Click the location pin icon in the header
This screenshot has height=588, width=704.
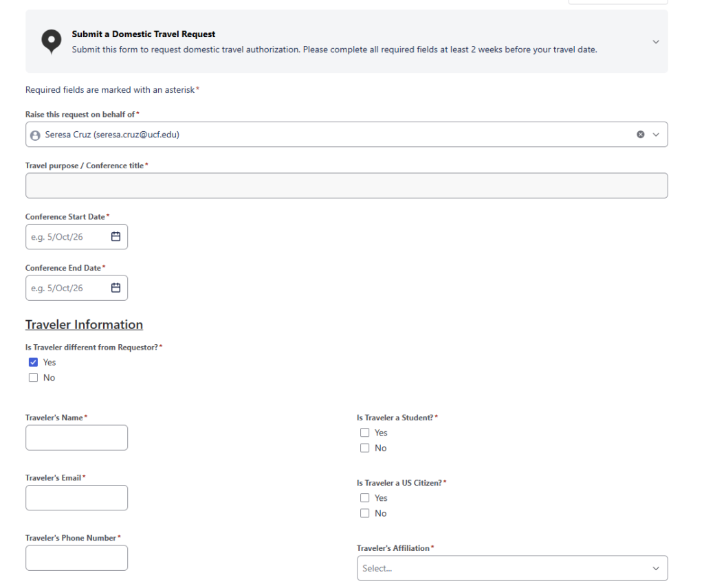(x=51, y=42)
